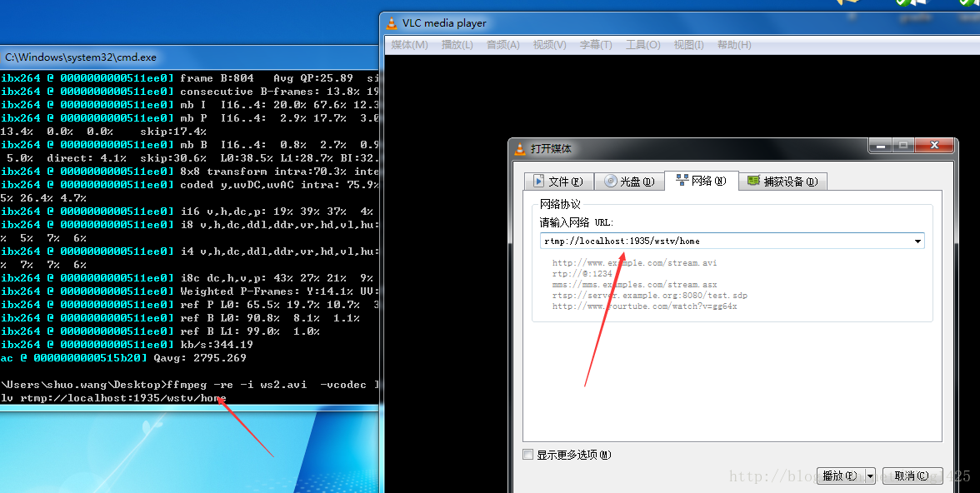Minimize the 打开媒体 dialog
This screenshot has width=980, height=493.
point(881,145)
